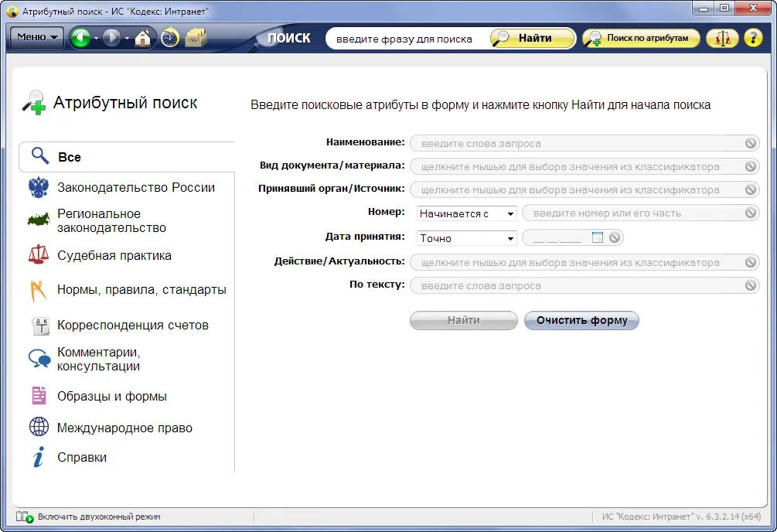Click the Russian coat of arms icon
Screen dimensions: 777x532
[38, 187]
